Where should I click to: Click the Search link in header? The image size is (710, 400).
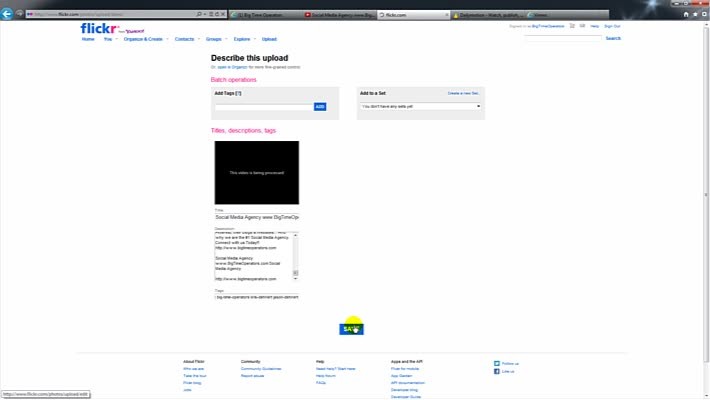point(613,39)
